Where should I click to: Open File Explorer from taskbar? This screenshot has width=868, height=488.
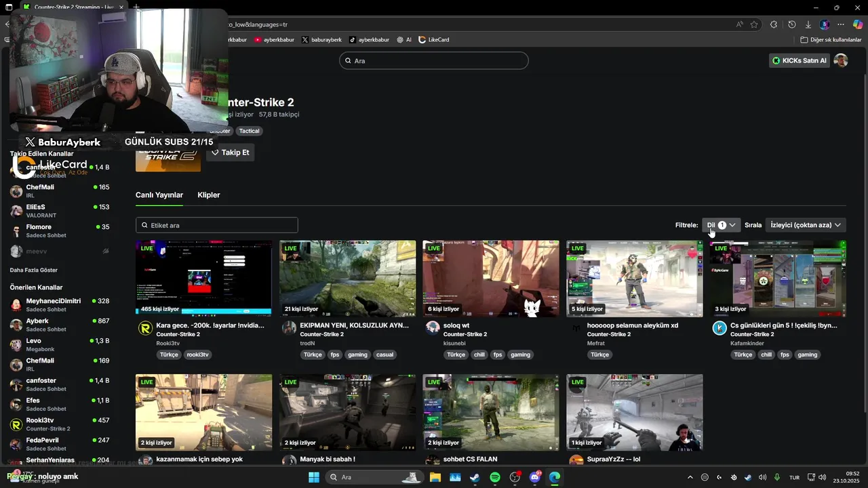(x=435, y=477)
